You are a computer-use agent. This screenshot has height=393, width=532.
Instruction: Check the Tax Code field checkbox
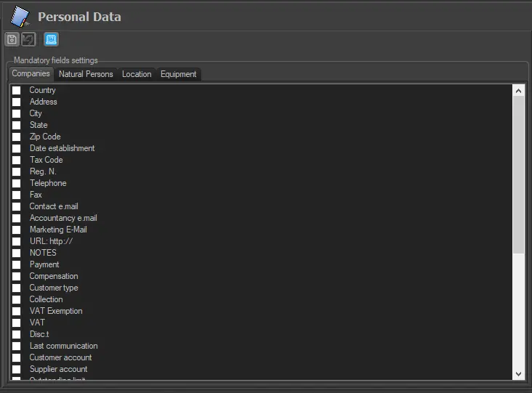point(16,160)
